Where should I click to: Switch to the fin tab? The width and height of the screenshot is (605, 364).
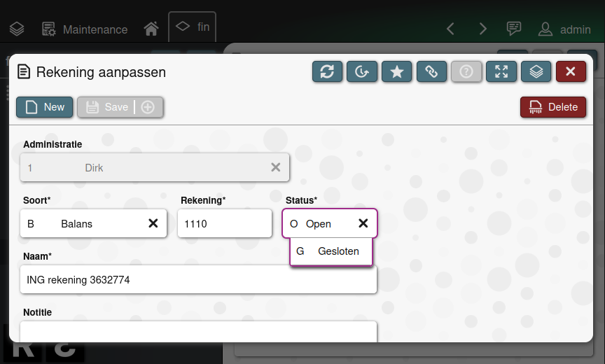193,27
